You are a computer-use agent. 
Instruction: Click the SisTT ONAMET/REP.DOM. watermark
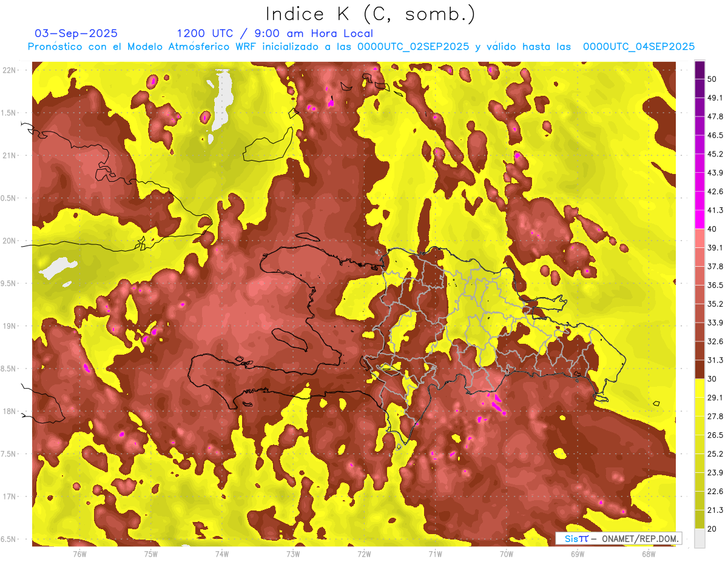pyautogui.click(x=617, y=538)
